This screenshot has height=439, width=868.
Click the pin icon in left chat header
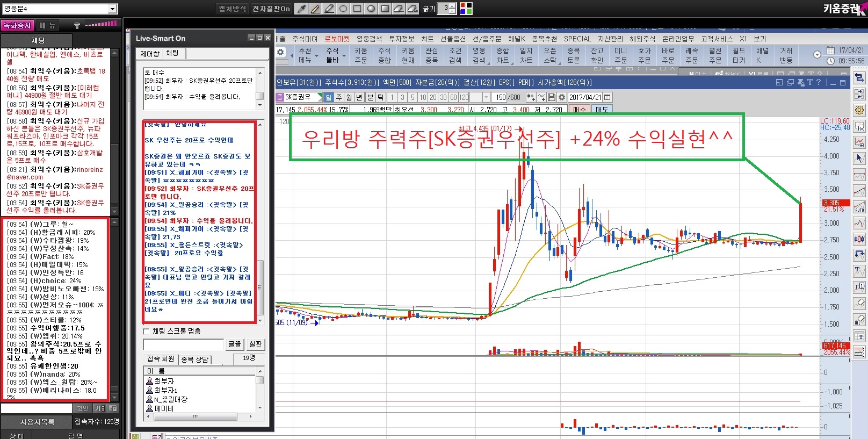(x=77, y=25)
